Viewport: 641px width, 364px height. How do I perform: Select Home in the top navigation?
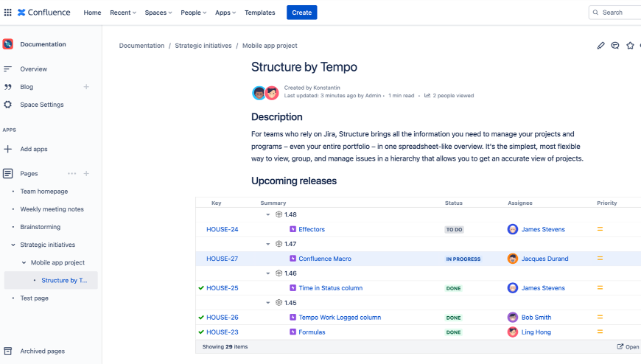point(92,13)
